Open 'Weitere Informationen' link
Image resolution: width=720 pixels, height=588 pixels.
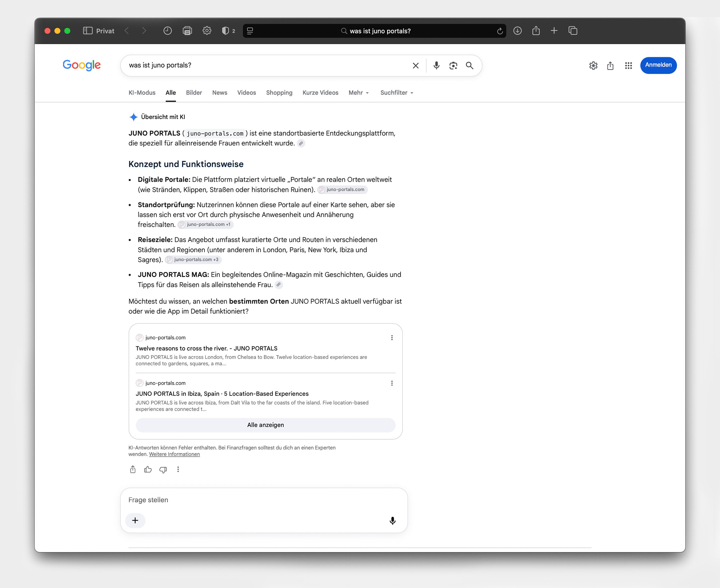click(x=174, y=454)
